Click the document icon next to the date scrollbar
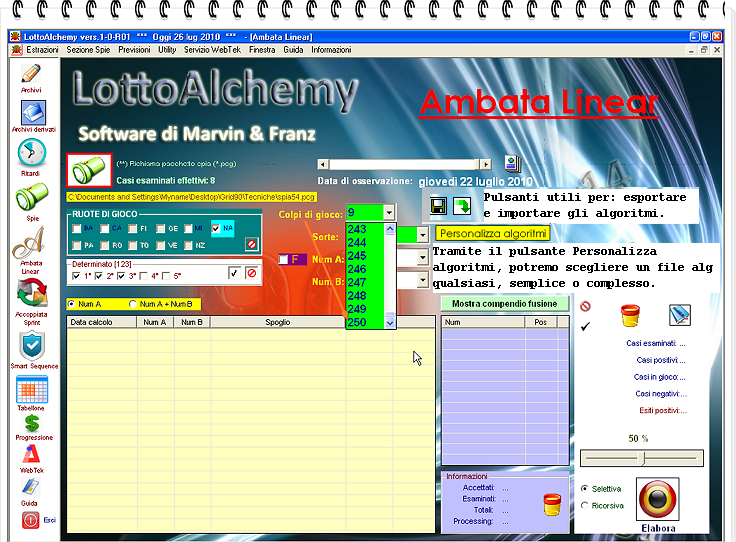The width and height of the screenshot is (736, 542). [512, 163]
